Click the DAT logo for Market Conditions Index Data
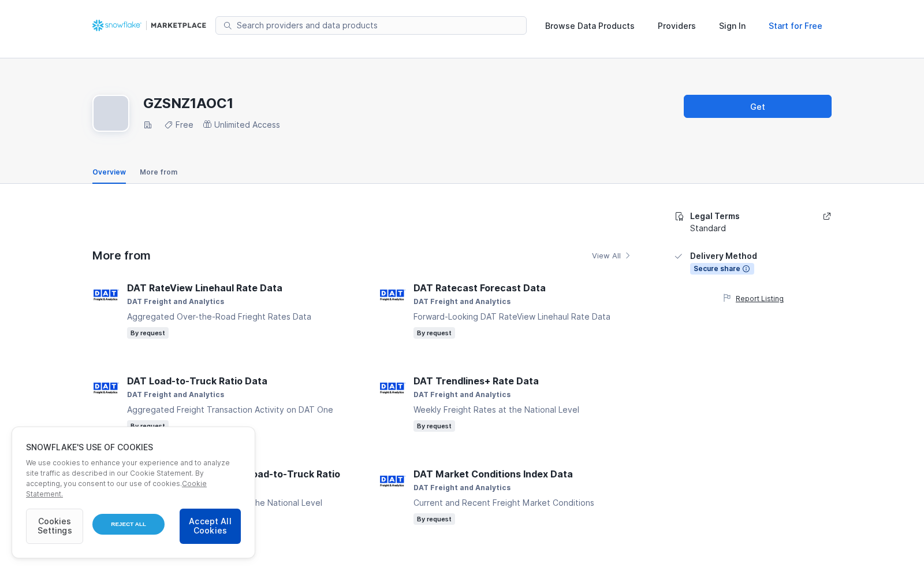Image resolution: width=924 pixels, height=578 pixels. click(392, 481)
